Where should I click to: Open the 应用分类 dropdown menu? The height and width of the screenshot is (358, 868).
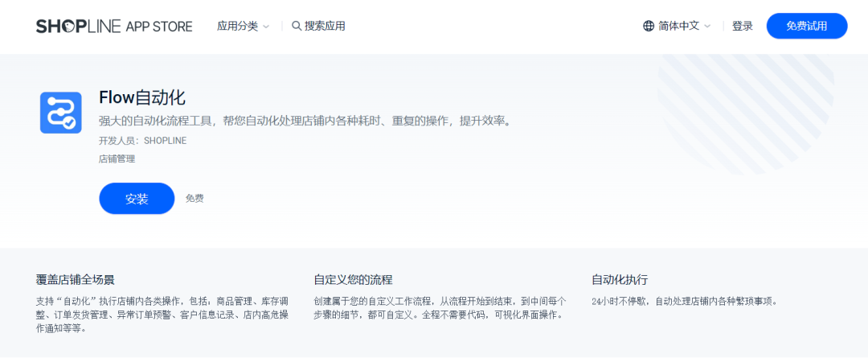(x=243, y=26)
